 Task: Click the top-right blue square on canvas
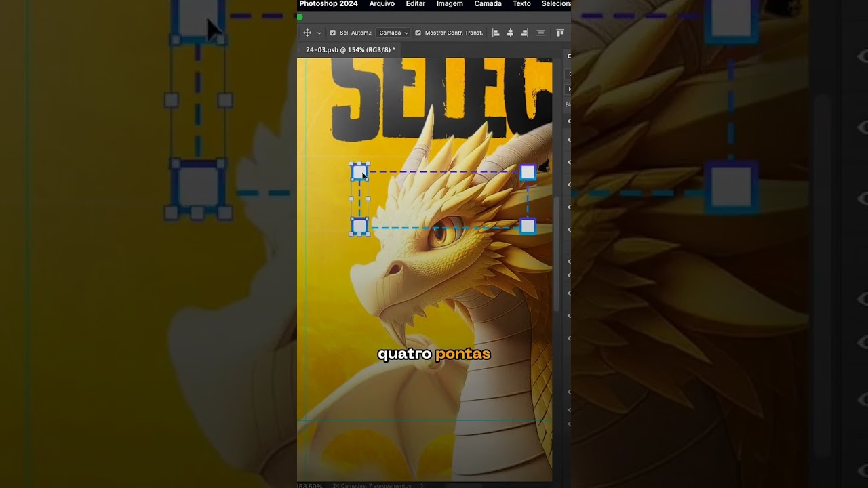pos(528,172)
